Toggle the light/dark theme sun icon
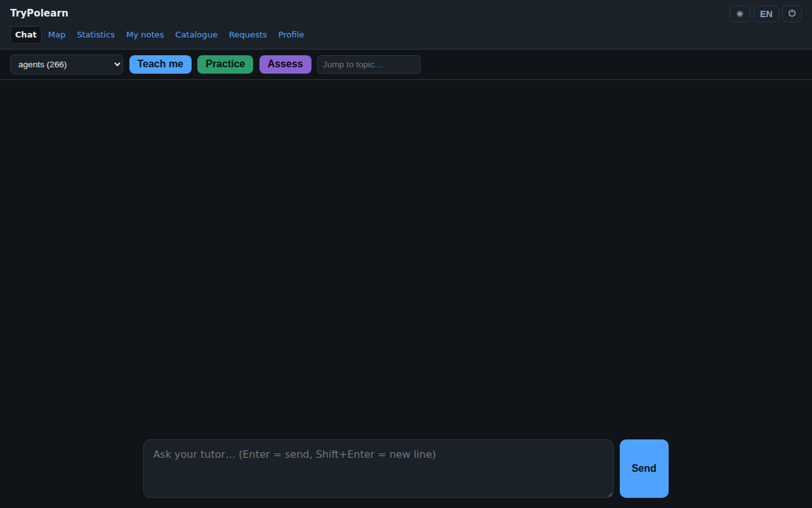The height and width of the screenshot is (508, 812). (x=740, y=14)
